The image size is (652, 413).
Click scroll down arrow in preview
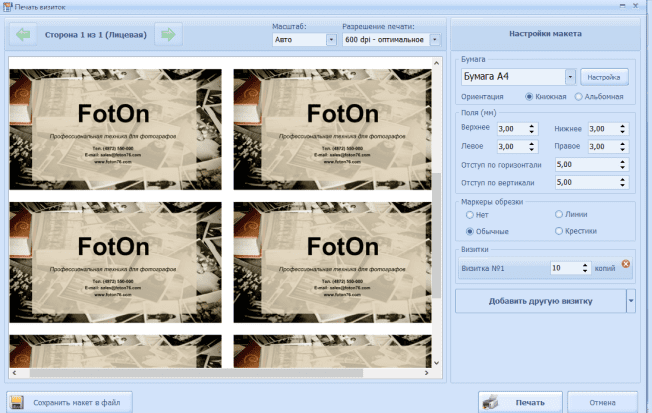[437, 363]
